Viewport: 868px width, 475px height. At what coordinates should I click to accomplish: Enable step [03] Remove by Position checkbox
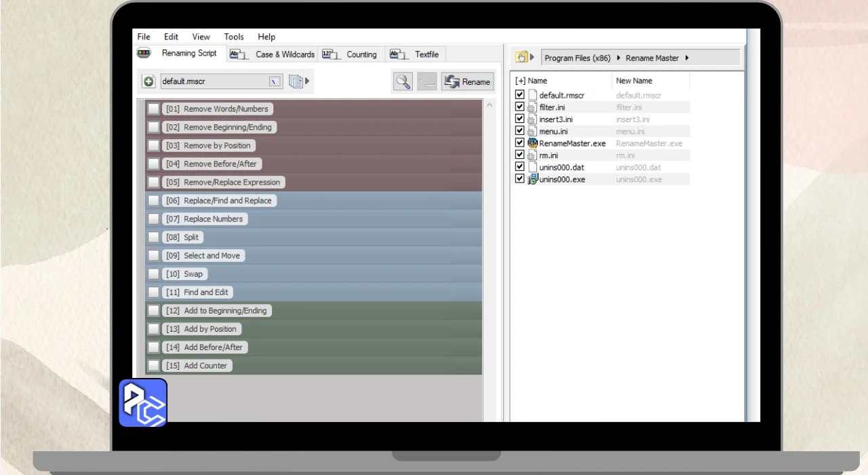(154, 146)
